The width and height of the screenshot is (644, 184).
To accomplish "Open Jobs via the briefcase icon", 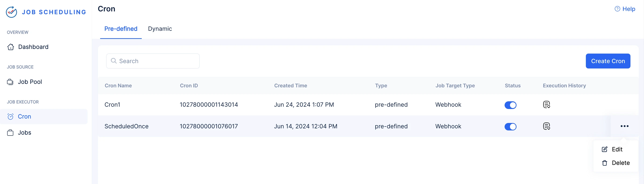I will point(10,133).
